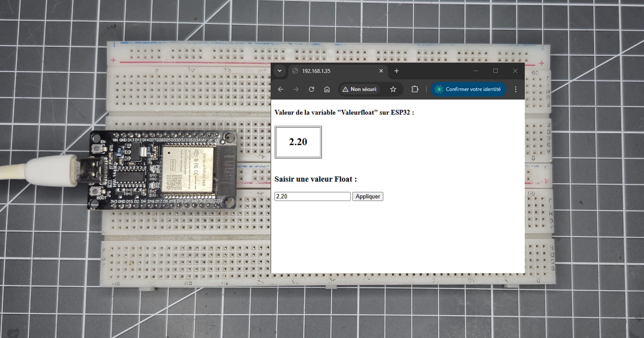This screenshot has width=644, height=338.
Task: Click the back navigation arrow
Action: 281,89
